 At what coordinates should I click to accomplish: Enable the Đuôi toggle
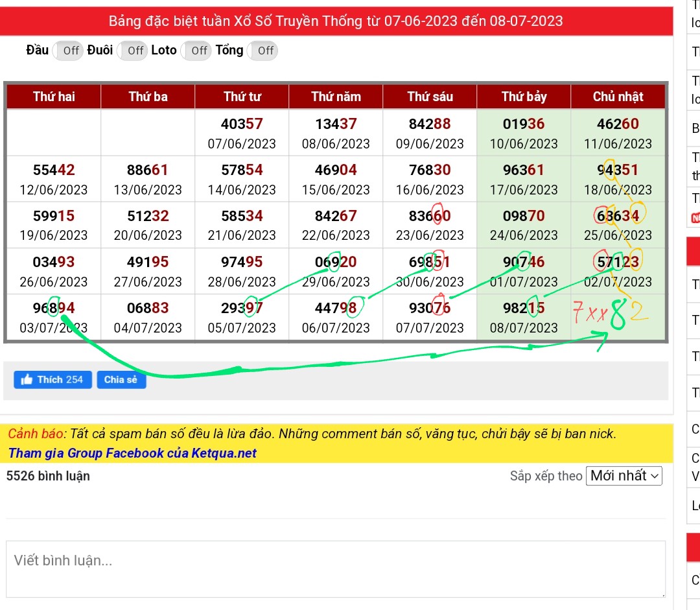[x=132, y=51]
